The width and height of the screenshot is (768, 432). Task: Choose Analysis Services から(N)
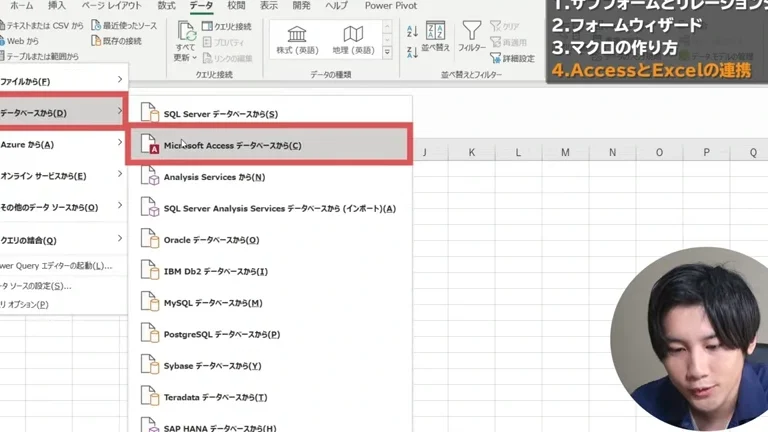pyautogui.click(x=270, y=177)
